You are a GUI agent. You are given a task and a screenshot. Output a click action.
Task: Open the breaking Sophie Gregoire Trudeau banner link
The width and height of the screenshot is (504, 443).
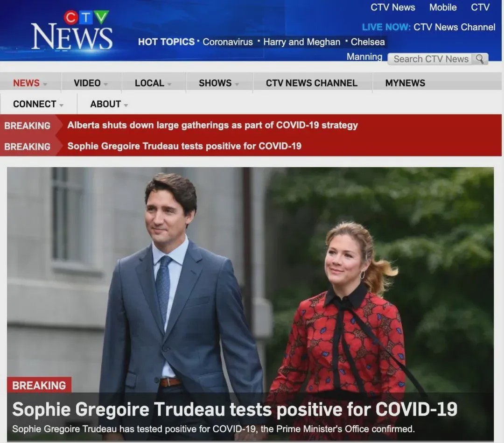[x=184, y=146]
